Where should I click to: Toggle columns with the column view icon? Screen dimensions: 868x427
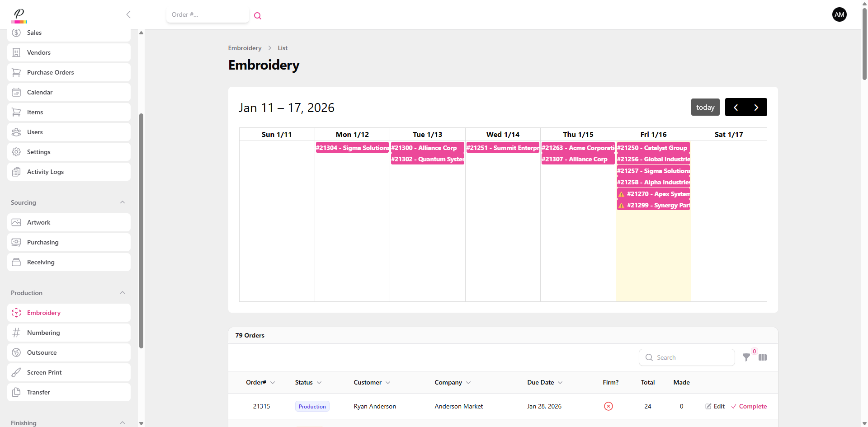[x=763, y=357]
